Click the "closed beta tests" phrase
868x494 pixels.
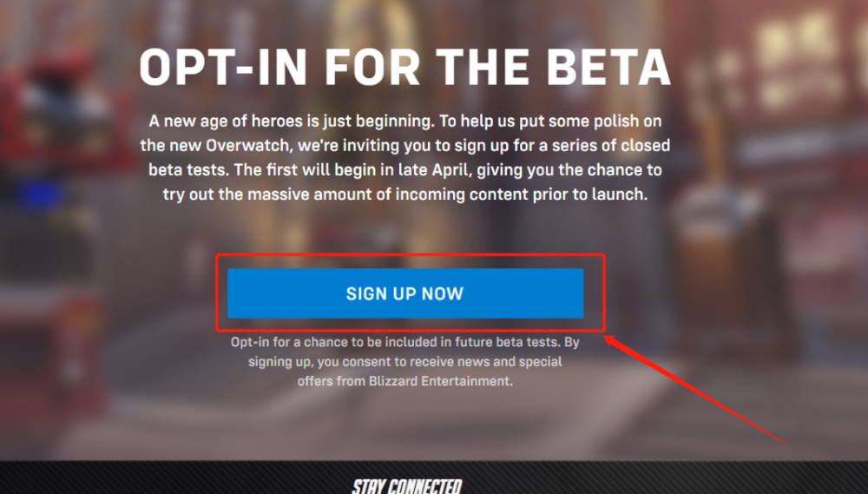click(x=208, y=169)
